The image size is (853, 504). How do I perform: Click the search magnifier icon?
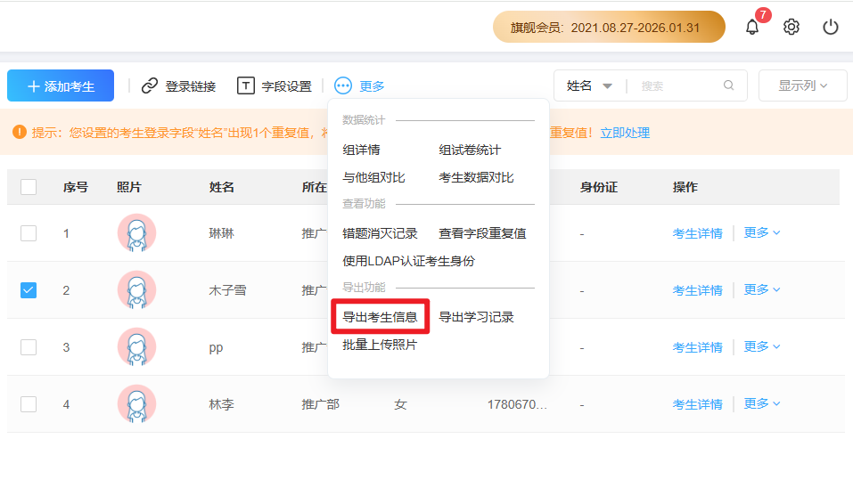click(x=728, y=85)
